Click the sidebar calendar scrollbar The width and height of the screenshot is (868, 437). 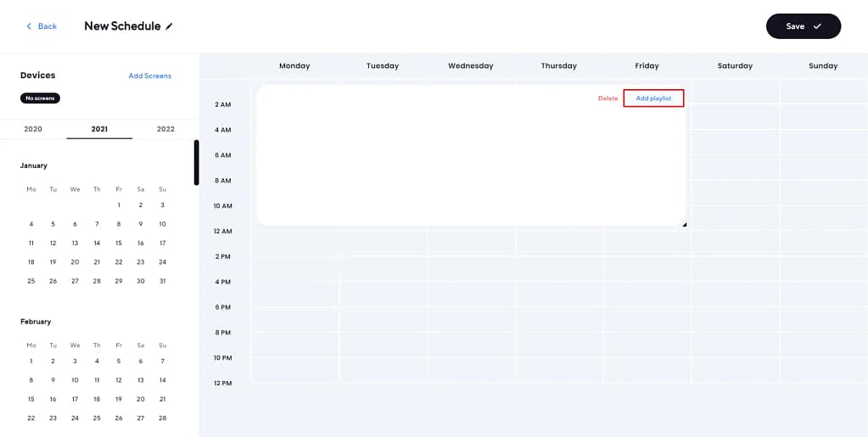[197, 162]
